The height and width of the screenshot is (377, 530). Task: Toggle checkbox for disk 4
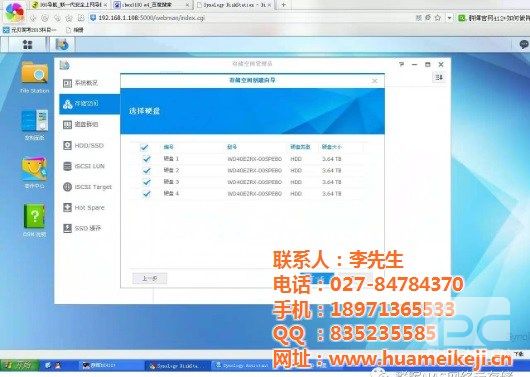coord(146,194)
